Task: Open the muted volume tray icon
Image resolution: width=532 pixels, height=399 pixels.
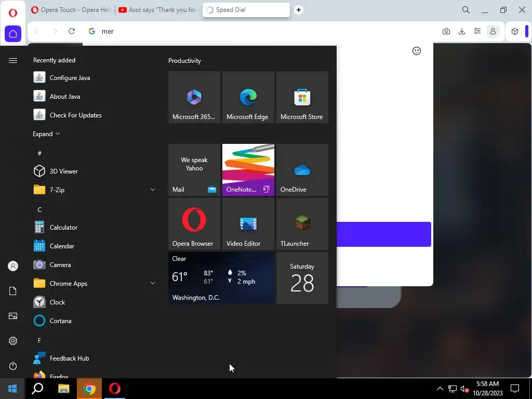Action: pos(464,389)
